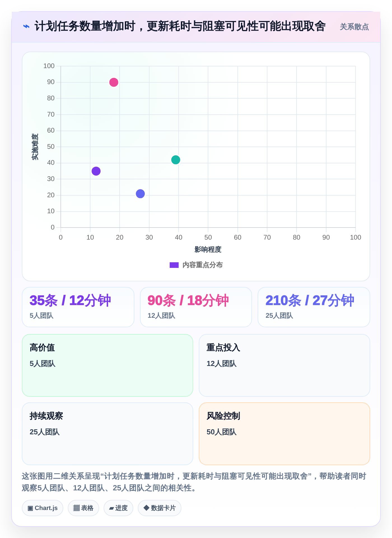Select the 高价值 quadrant card

tap(108, 365)
